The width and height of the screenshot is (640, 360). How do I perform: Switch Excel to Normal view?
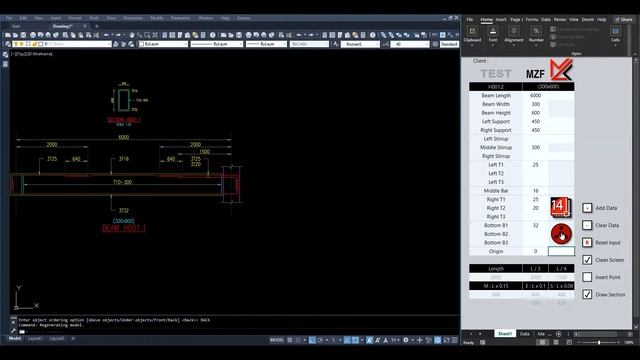click(x=542, y=342)
